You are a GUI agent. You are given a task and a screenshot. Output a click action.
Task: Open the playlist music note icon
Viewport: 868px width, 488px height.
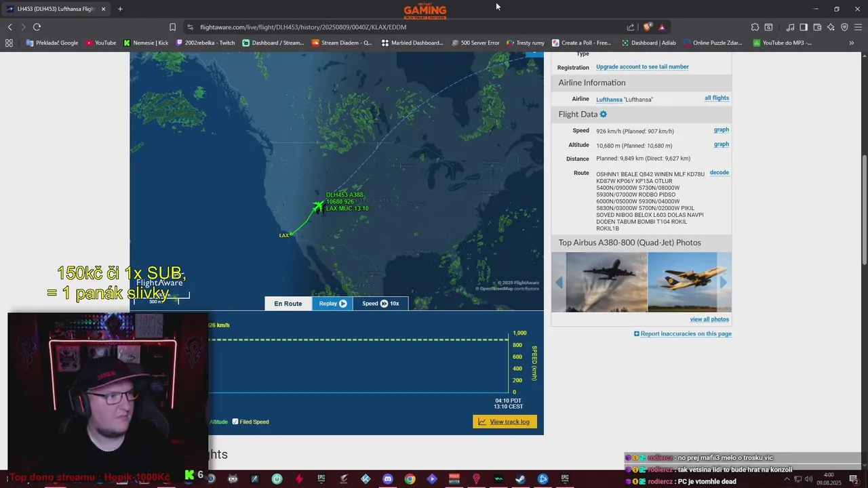click(790, 27)
